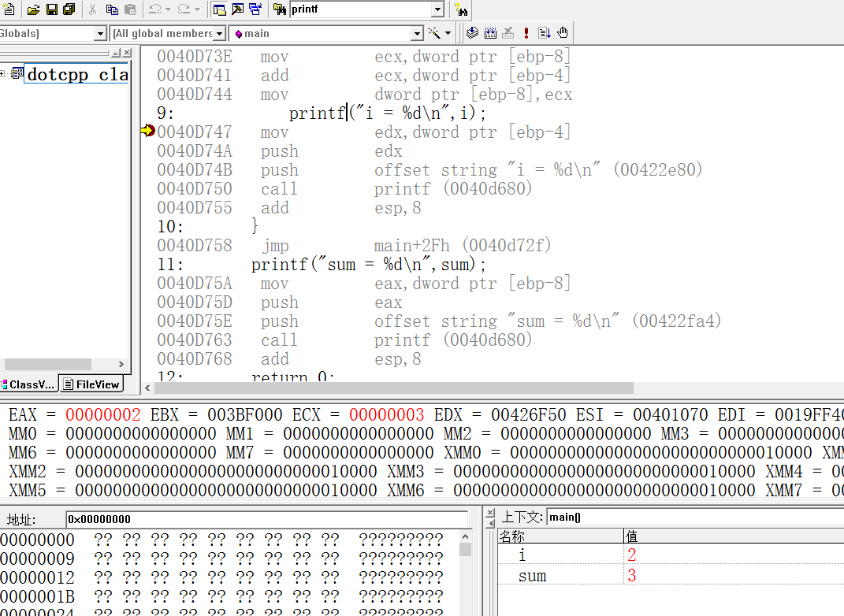Run the program with red exclamation icon

coord(526,33)
